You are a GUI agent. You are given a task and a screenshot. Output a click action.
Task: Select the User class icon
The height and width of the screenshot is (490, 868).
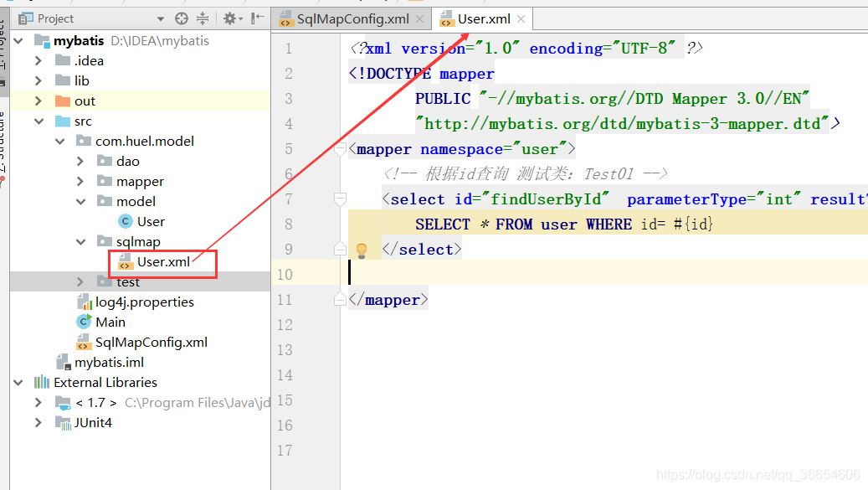[x=126, y=221]
